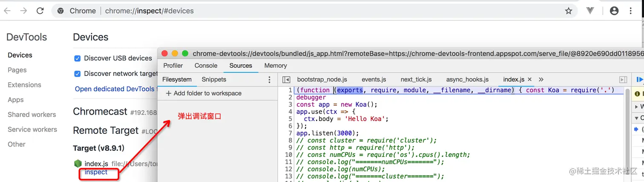
Task: Open the Filesystem navigator tab
Action: (177, 79)
